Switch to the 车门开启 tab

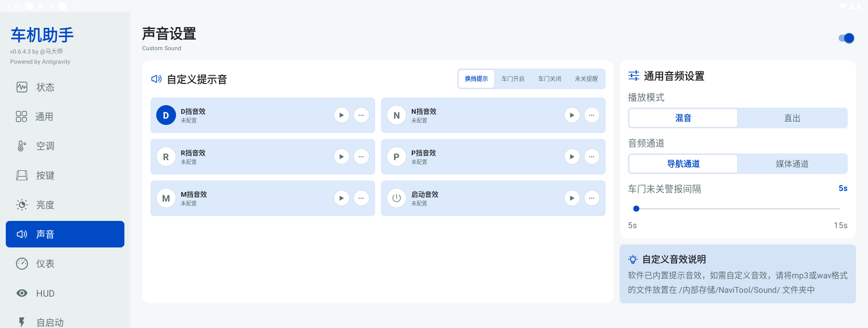point(513,79)
